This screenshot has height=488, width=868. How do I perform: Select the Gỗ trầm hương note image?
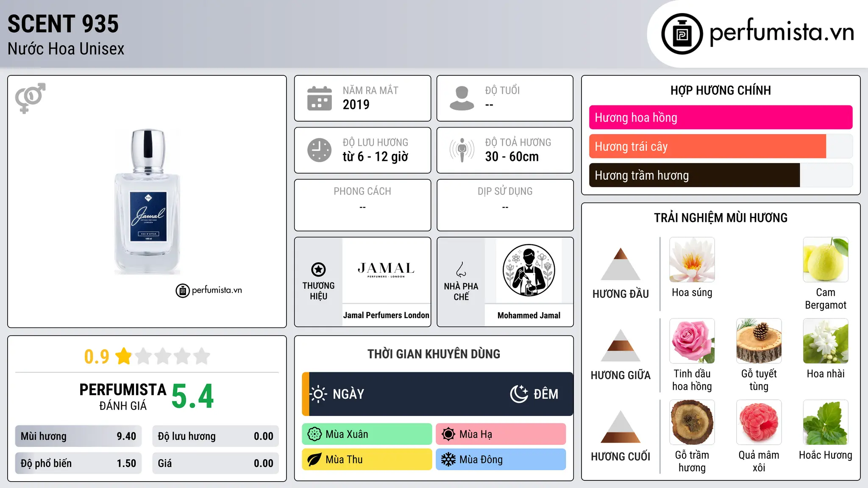[x=692, y=422]
